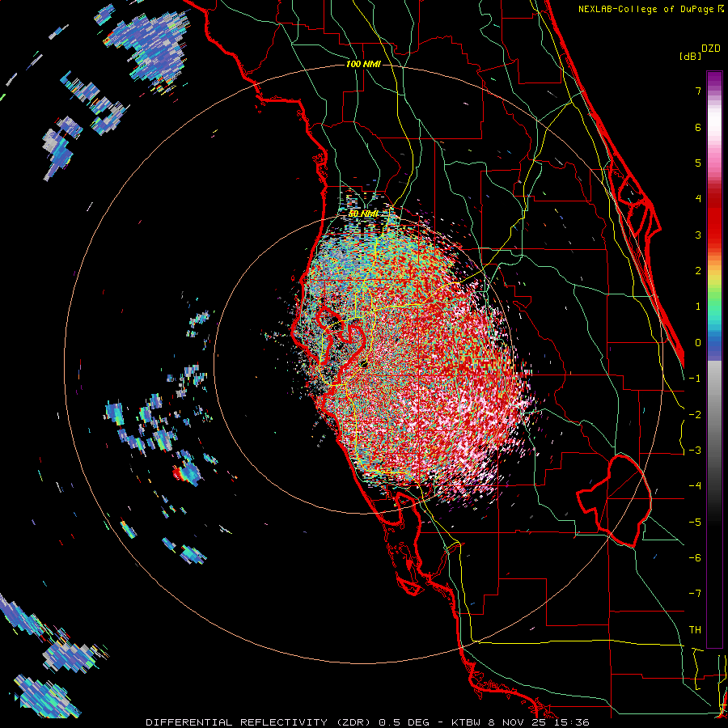Click the -6 tick label on color scale
728x728 pixels.
pyautogui.click(x=695, y=558)
